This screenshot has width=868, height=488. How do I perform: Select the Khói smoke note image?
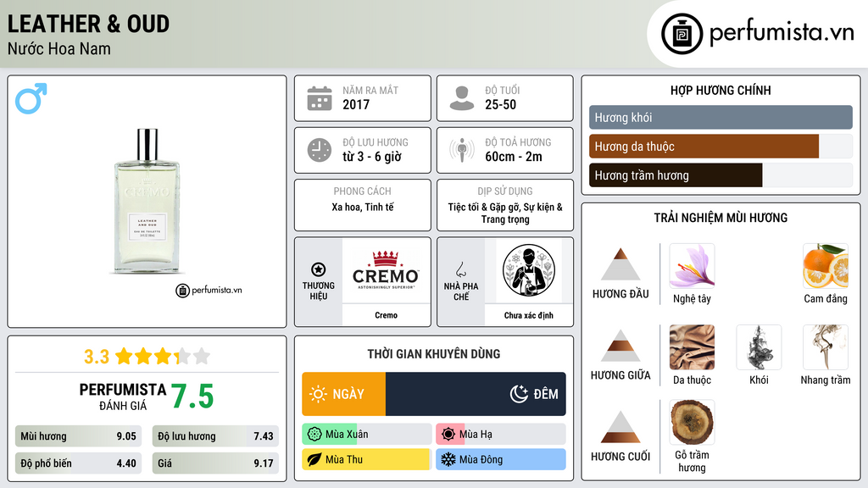(x=759, y=347)
